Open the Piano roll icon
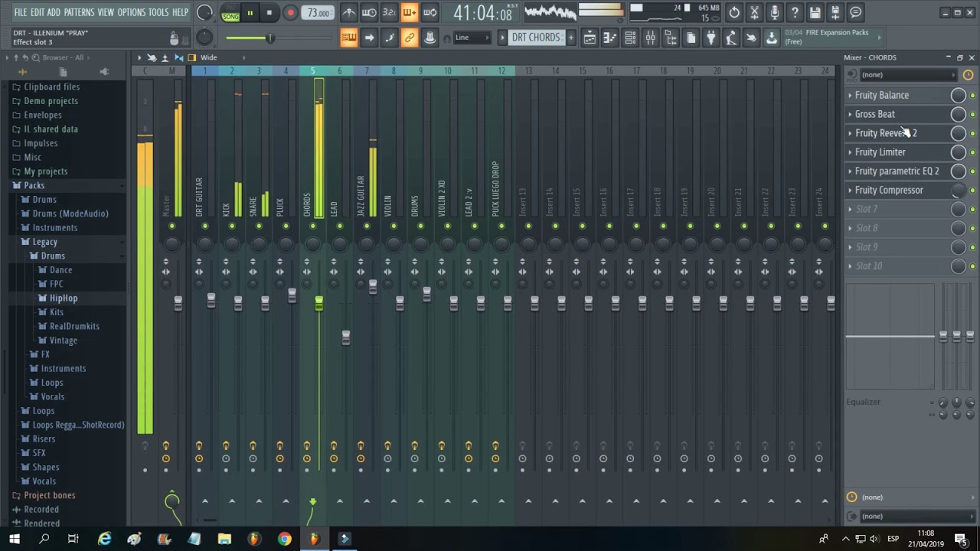Image resolution: width=980 pixels, height=551 pixels. pyautogui.click(x=610, y=38)
